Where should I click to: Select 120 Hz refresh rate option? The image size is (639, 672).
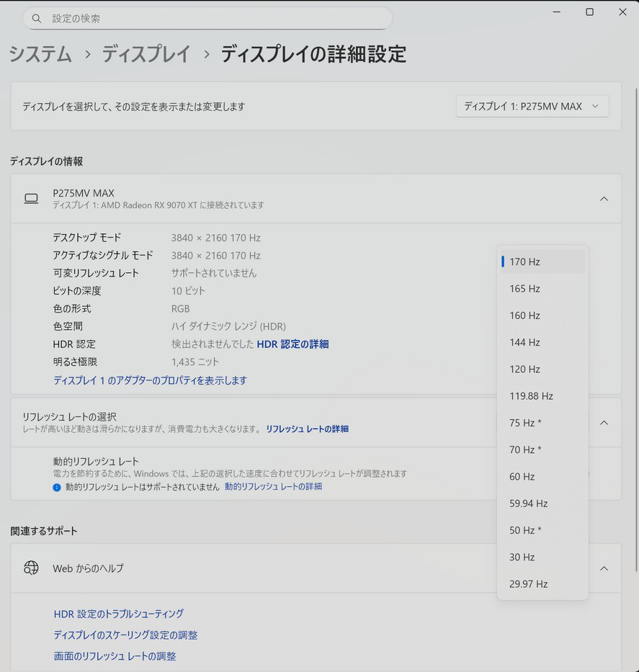coord(524,369)
